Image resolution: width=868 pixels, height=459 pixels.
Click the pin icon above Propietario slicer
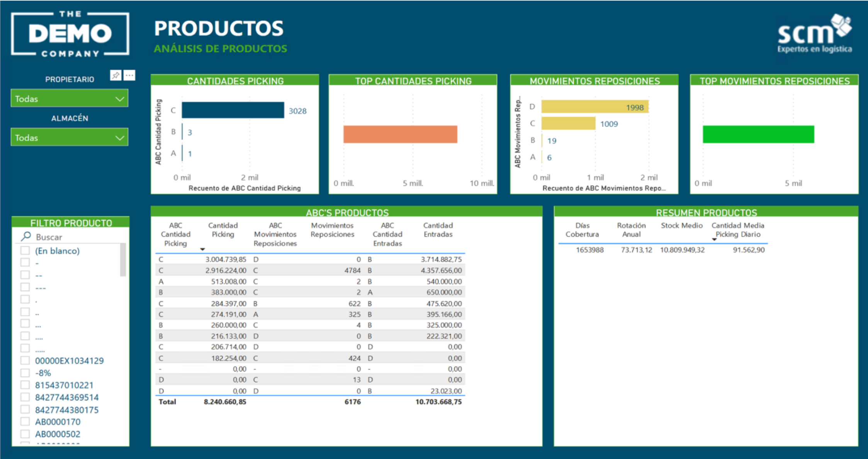pos(116,75)
